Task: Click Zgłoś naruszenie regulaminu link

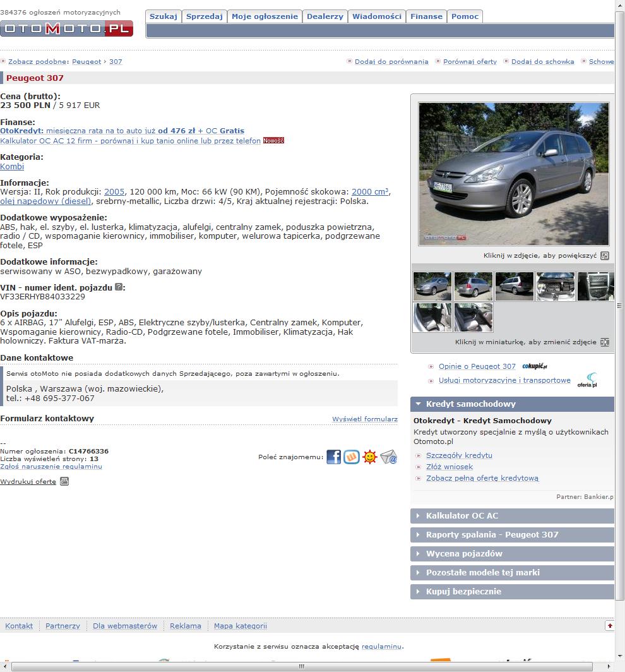Action: coord(51,466)
